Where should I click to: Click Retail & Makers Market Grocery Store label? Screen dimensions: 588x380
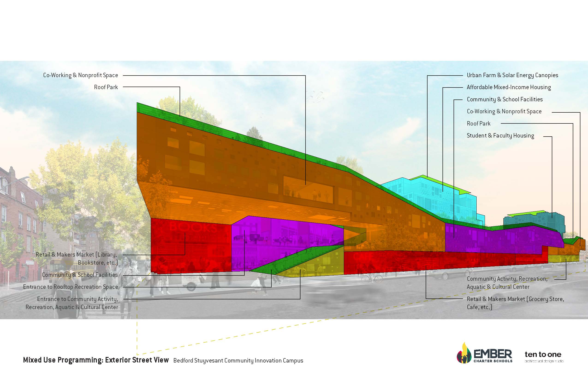[515, 303]
